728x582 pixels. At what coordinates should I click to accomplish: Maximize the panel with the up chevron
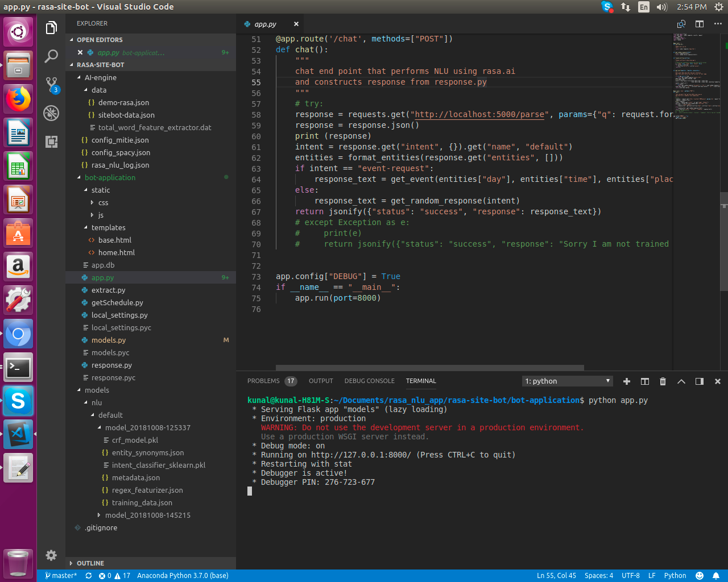click(x=681, y=381)
